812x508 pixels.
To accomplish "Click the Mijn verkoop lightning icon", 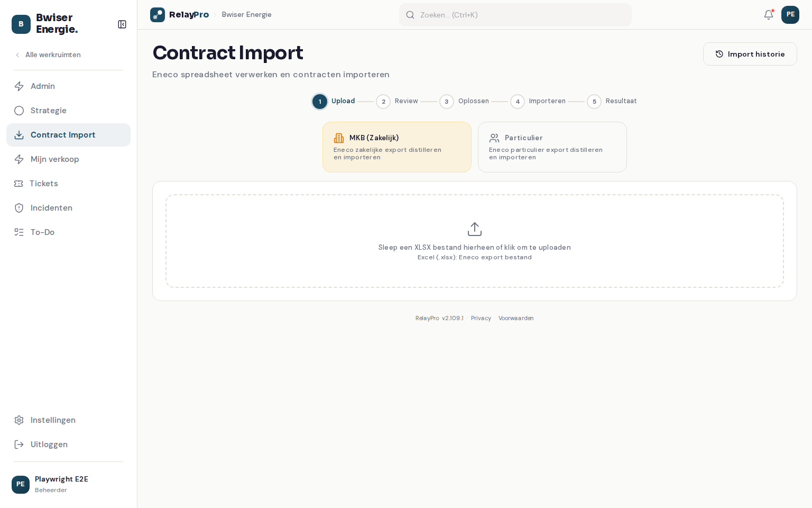I will [19, 159].
